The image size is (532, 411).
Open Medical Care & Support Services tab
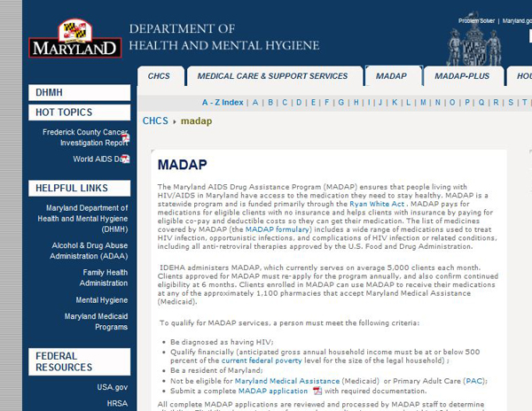click(x=275, y=76)
